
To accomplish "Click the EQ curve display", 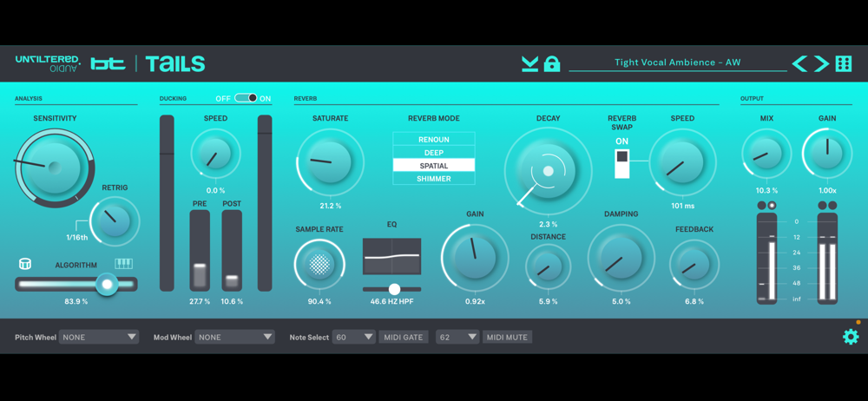I will click(392, 256).
